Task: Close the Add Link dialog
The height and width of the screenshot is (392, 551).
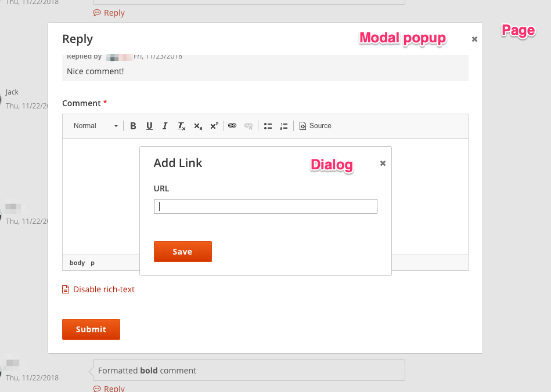Action: pos(383,164)
